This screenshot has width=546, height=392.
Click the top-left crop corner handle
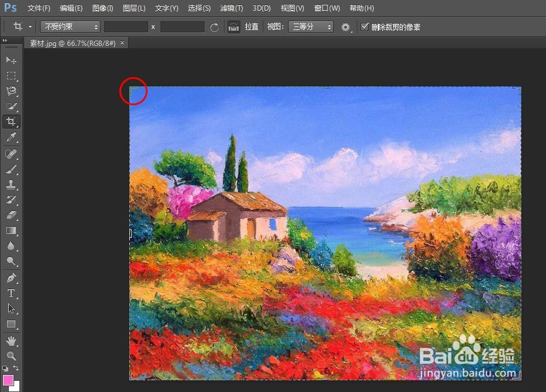(133, 91)
